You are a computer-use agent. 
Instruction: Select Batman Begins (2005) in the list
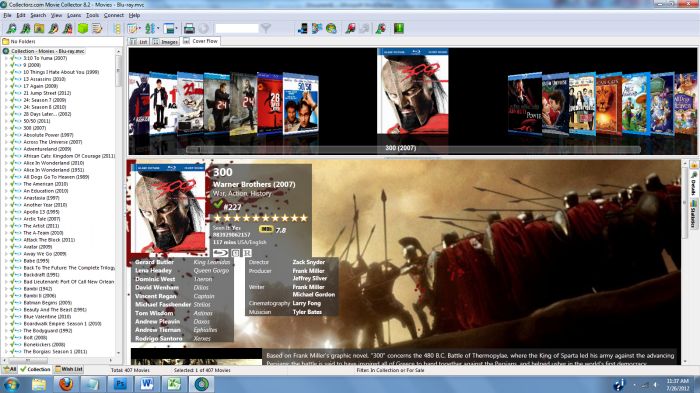pos(47,303)
